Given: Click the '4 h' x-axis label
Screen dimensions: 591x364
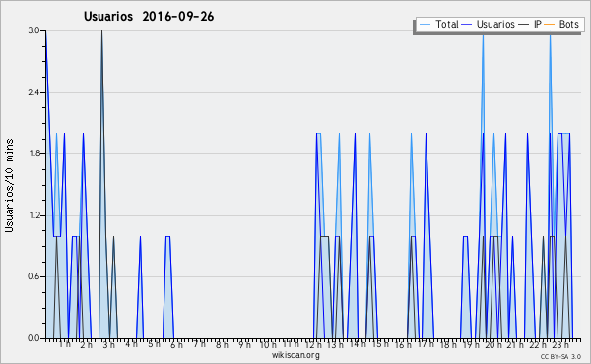Looking at the screenshot, I should point(131,344).
